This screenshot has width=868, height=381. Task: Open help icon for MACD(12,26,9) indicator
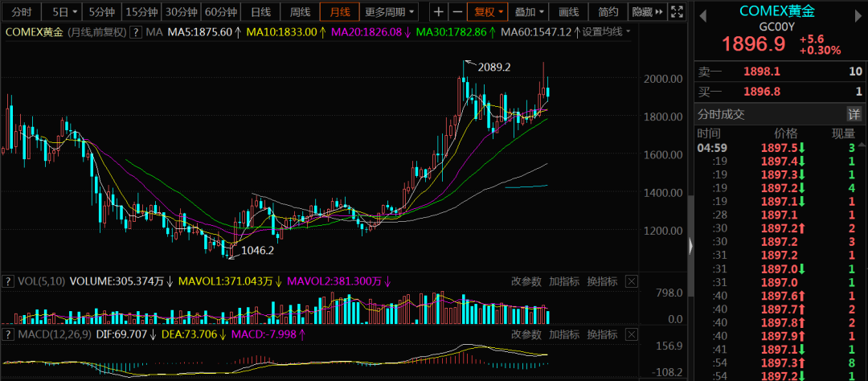[8, 334]
